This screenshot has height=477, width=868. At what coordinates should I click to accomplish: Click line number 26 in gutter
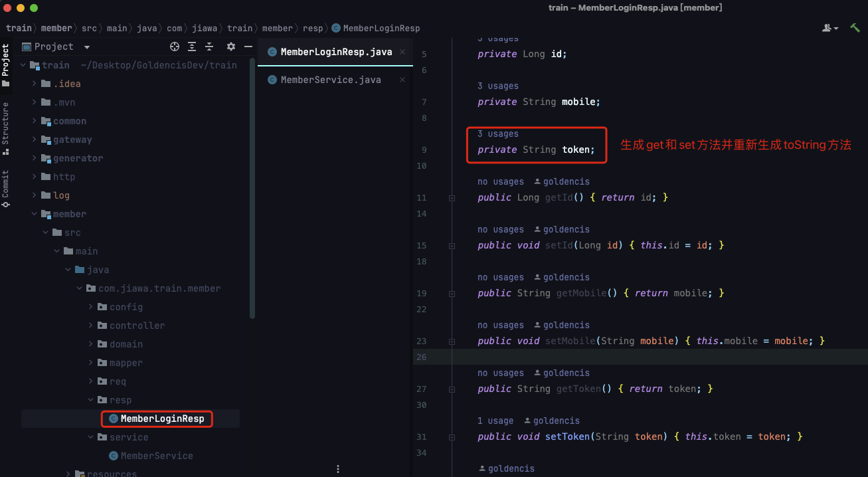(422, 357)
